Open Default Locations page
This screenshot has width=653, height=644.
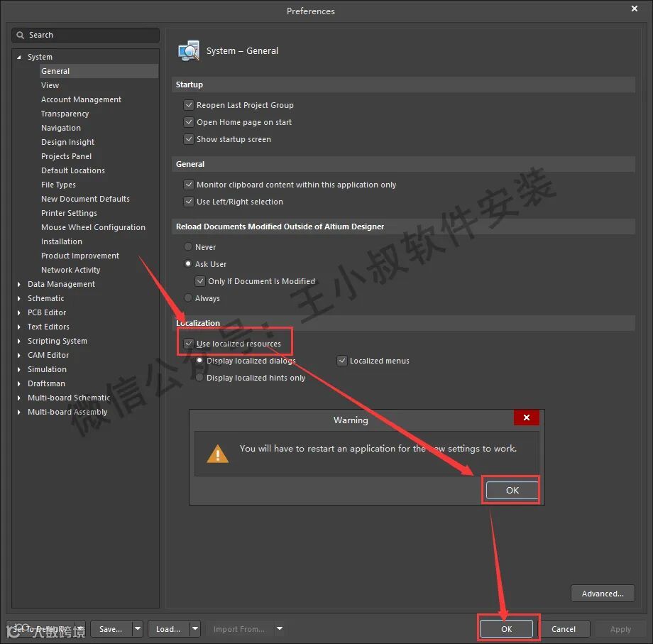pos(73,170)
